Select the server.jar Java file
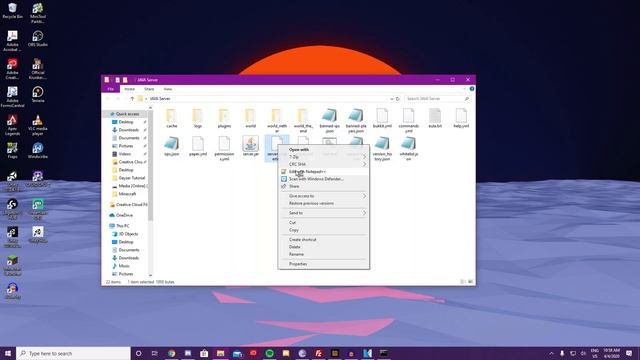The width and height of the screenshot is (640, 360). [250, 147]
